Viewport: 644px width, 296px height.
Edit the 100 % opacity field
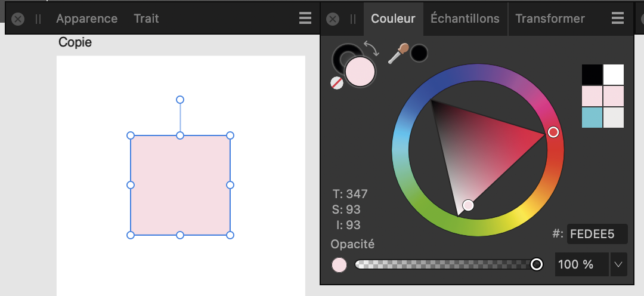coord(582,264)
